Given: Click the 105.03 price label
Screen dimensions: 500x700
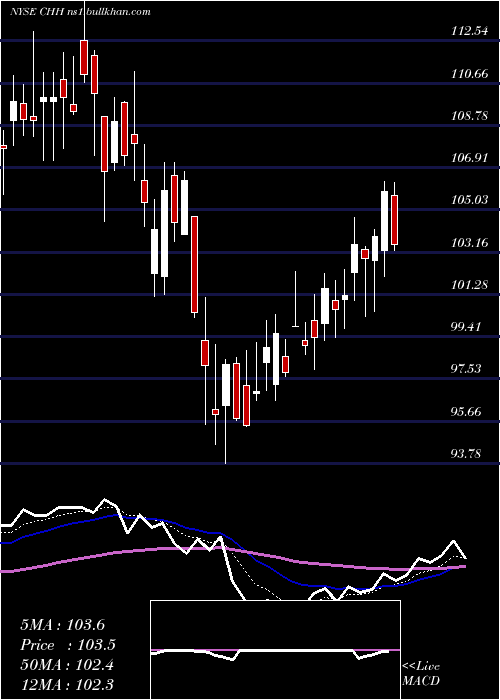Looking at the screenshot, I should (x=470, y=200).
